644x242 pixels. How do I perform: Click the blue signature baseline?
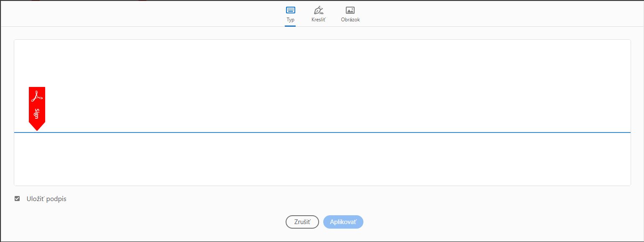pyautogui.click(x=322, y=132)
